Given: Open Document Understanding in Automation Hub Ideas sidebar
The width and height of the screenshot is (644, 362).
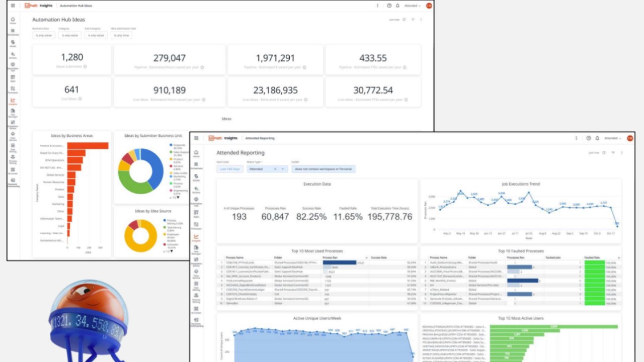Looking at the screenshot, I should click(13, 182).
